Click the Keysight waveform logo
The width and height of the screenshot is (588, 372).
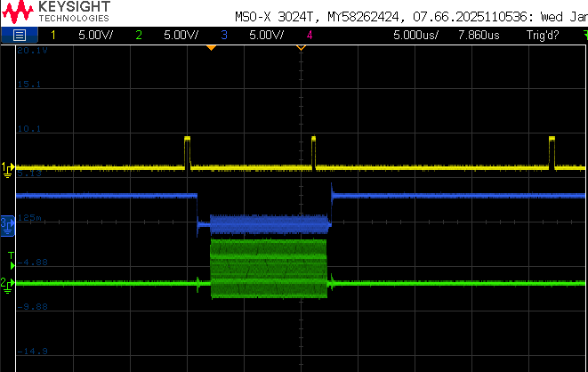click(x=18, y=12)
